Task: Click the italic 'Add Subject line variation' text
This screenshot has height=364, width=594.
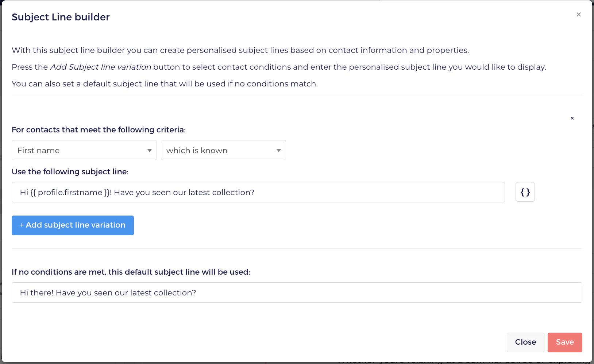Action: (x=101, y=67)
